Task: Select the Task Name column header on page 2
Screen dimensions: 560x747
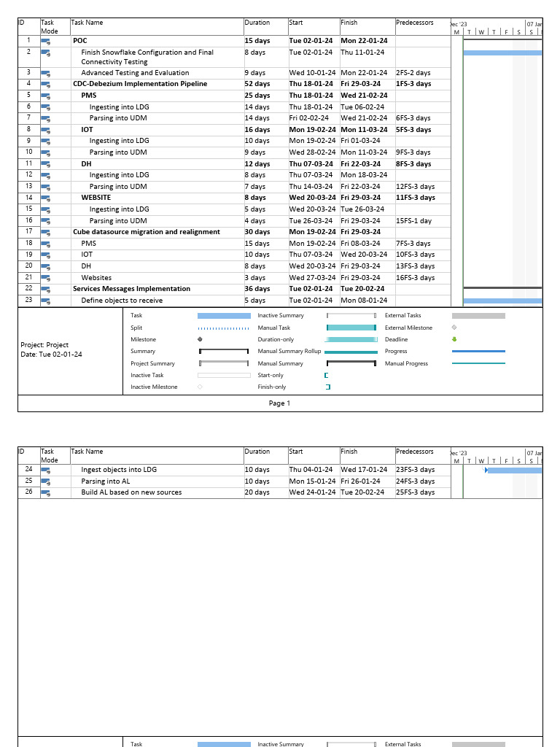Action: (87, 452)
